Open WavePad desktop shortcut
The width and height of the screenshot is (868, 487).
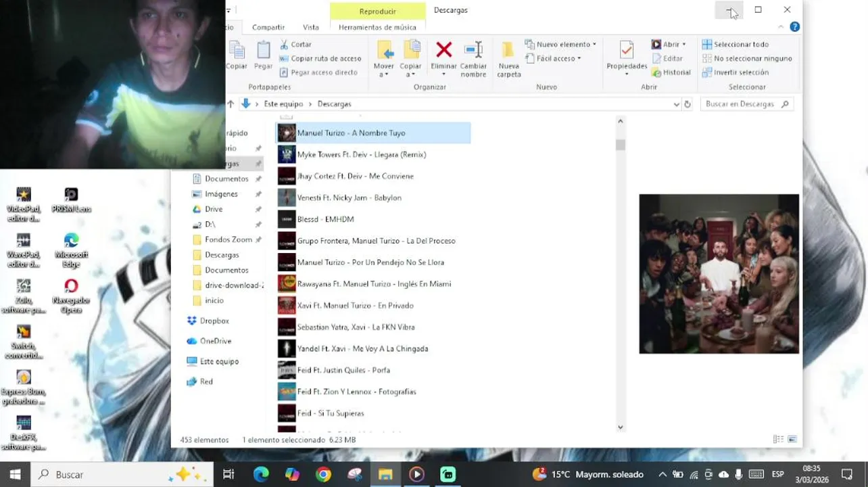24,250
